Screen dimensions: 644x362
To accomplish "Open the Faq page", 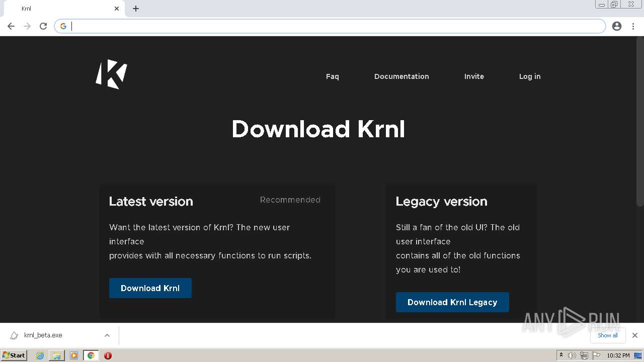I will click(333, 76).
